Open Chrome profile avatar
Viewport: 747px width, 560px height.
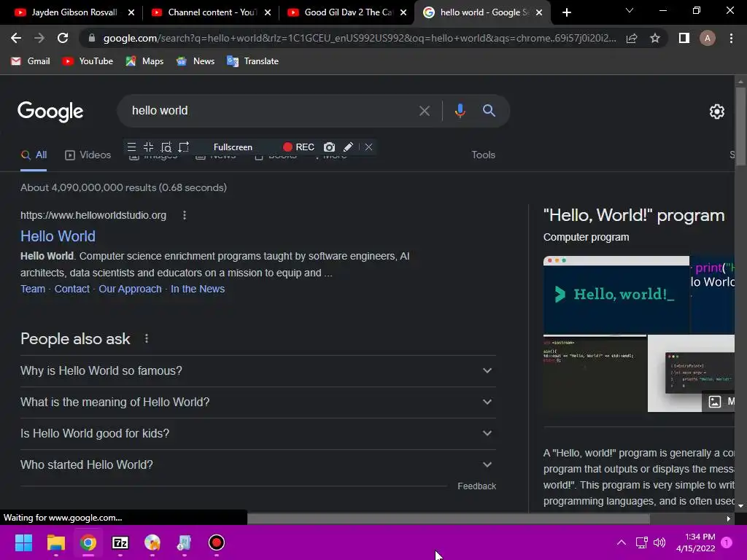point(708,38)
